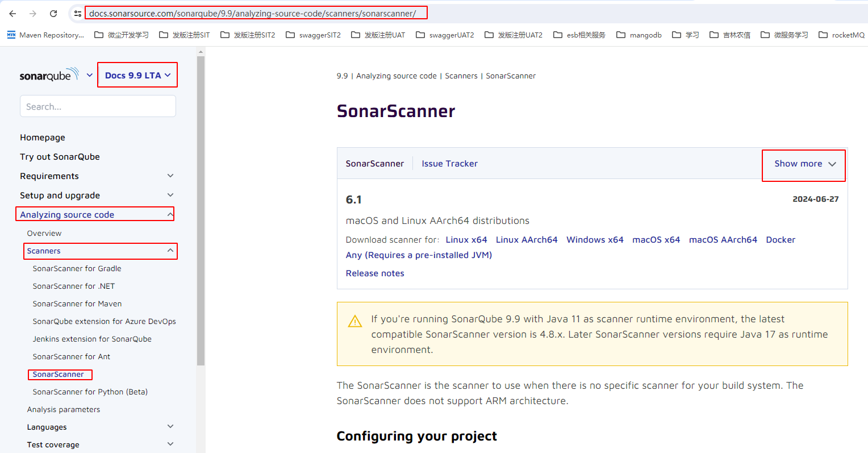Viewport: 868px width, 453px height.
Task: Open Homepage in the sidebar
Action: point(43,138)
